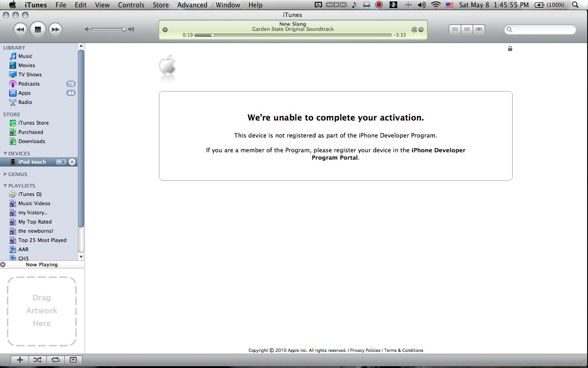588x368 pixels.
Task: Open the Edit menu
Action: click(x=81, y=5)
